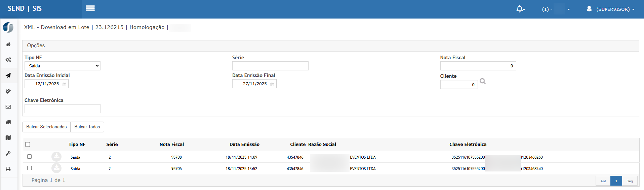Check the row for nota fiscal 95708
Screen dimensions: 644x190
pos(30,157)
